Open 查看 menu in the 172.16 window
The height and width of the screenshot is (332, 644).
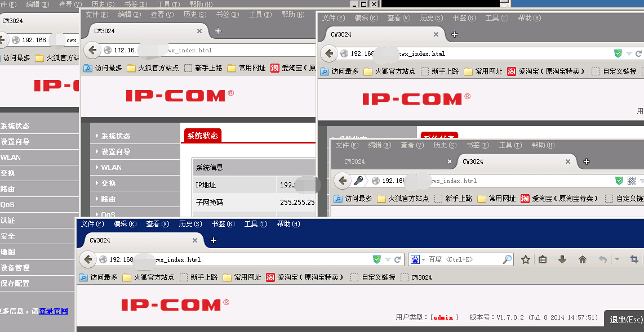[162, 15]
